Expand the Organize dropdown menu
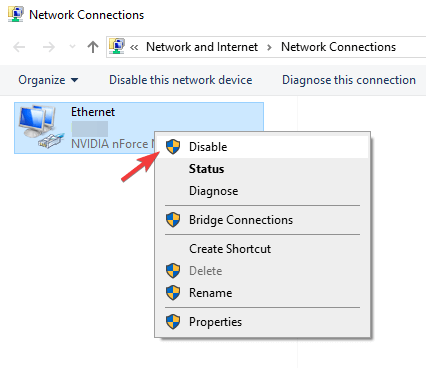Screen dimensions: 426x368 click(x=48, y=80)
